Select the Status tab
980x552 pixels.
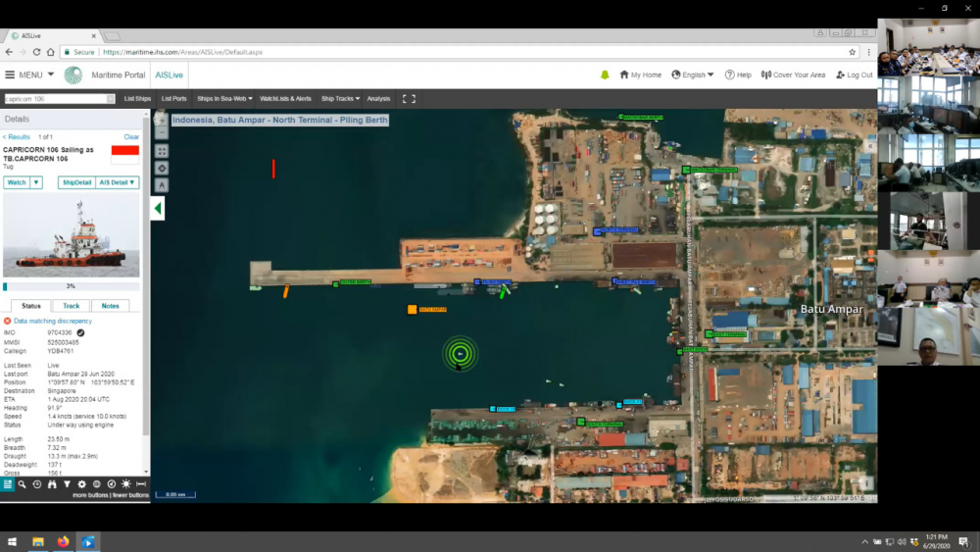pos(30,306)
